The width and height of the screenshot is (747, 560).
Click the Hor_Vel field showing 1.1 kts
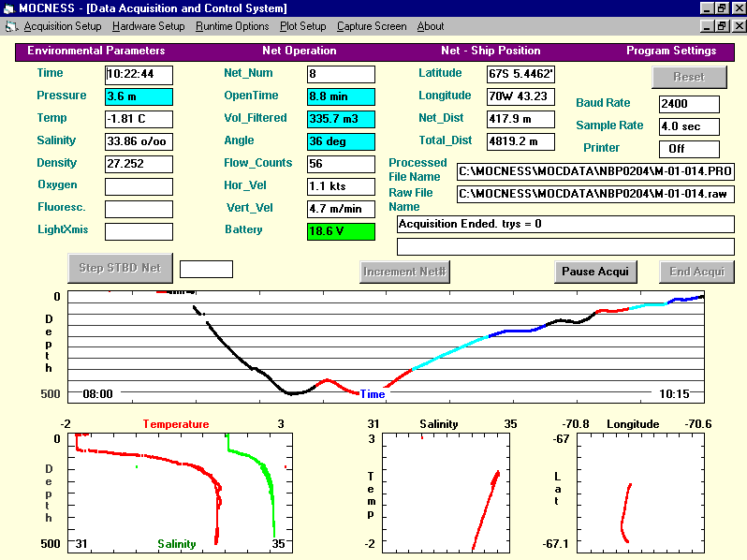[x=341, y=186]
